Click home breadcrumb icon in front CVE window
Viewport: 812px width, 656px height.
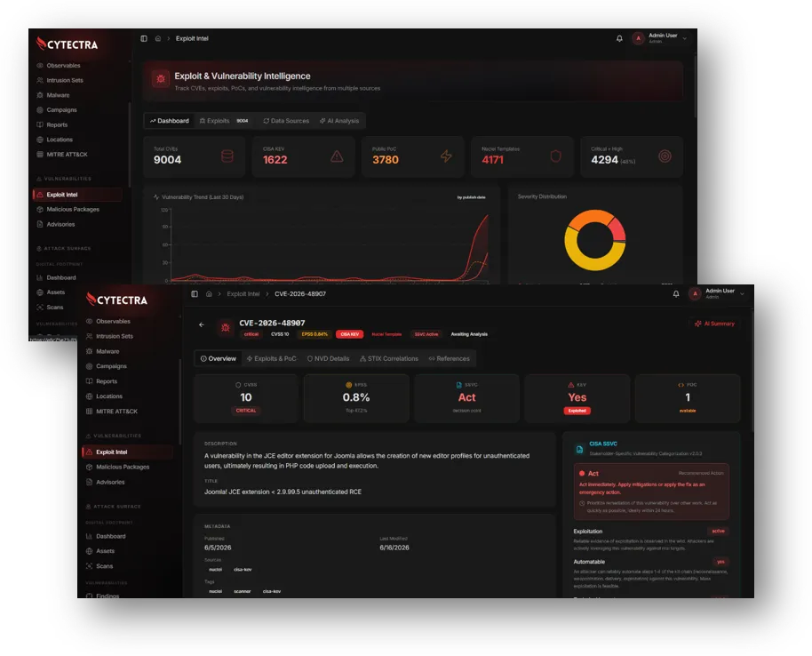click(x=209, y=294)
